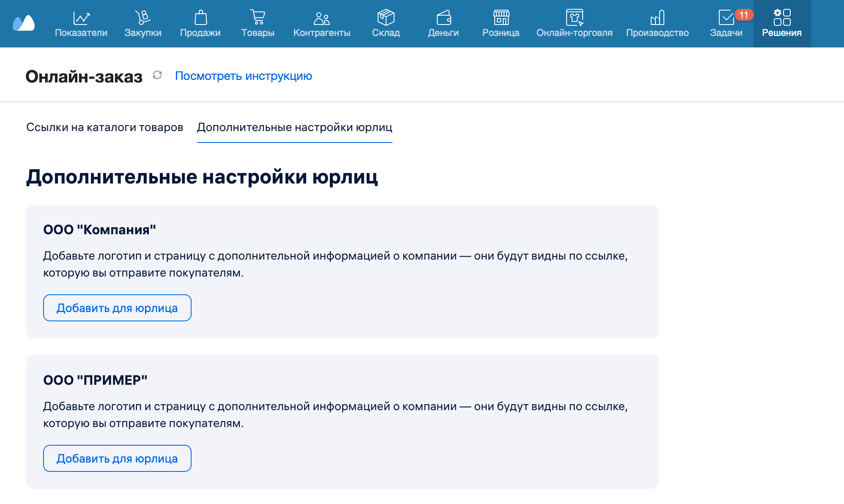Click the МойСклад logo
844x504 pixels.
click(x=25, y=22)
